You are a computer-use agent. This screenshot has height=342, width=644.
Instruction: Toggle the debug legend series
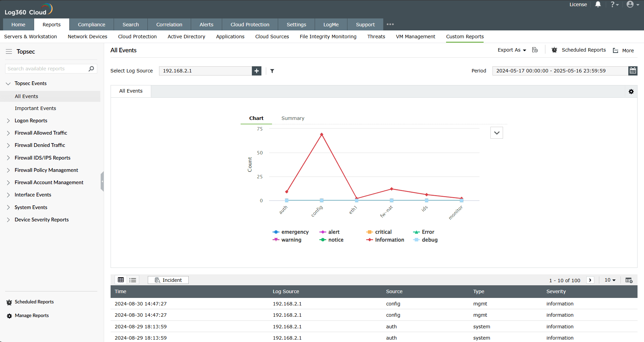tap(425, 240)
